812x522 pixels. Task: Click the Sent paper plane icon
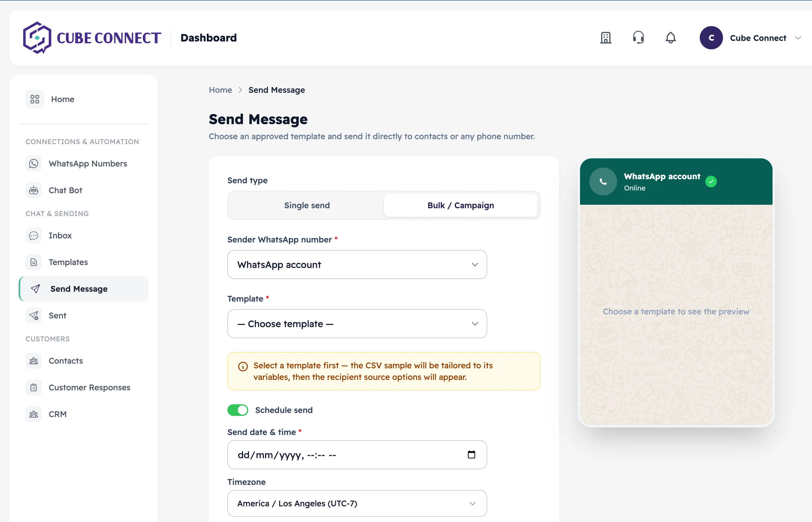point(34,316)
